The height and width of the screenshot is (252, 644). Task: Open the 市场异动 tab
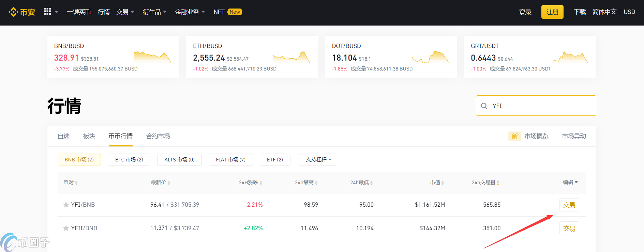pyautogui.click(x=574, y=136)
